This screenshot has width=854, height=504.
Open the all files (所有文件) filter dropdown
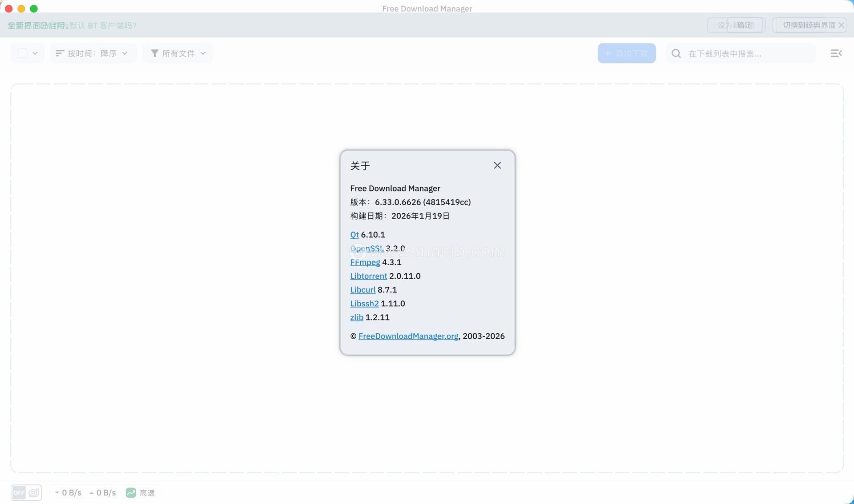[x=178, y=53]
